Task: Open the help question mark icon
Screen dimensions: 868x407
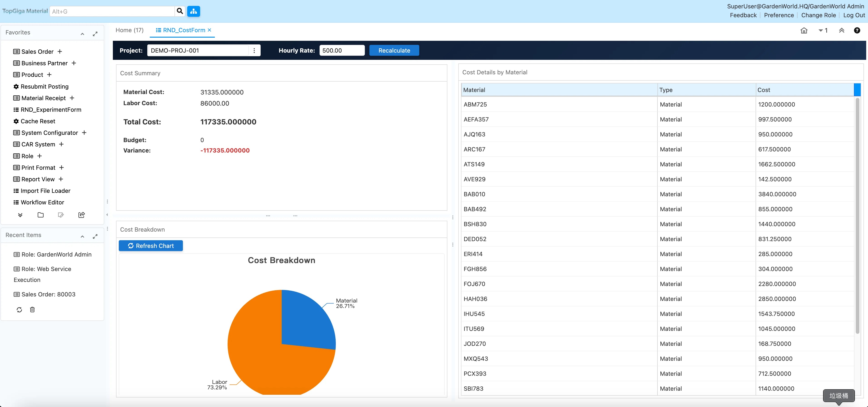Action: 857,30
